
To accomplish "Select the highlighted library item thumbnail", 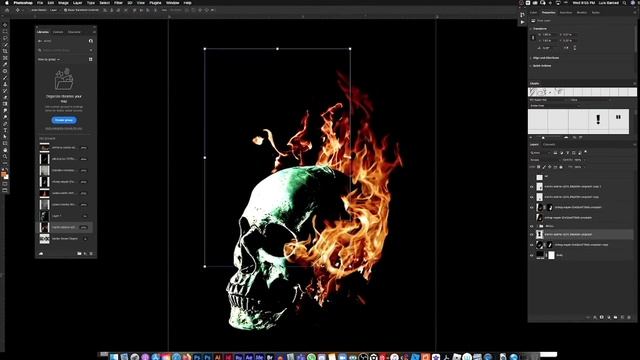I will point(44,227).
